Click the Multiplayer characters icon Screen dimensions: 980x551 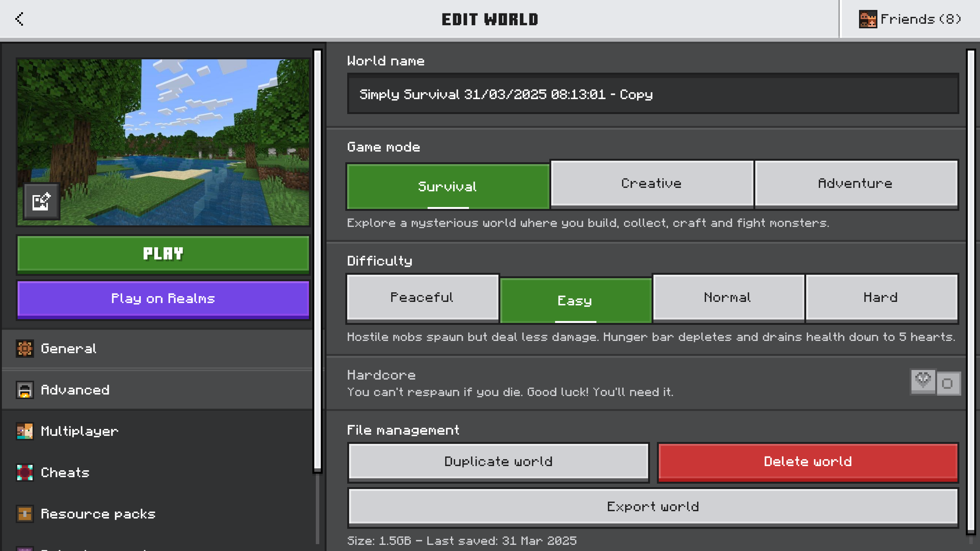25,431
